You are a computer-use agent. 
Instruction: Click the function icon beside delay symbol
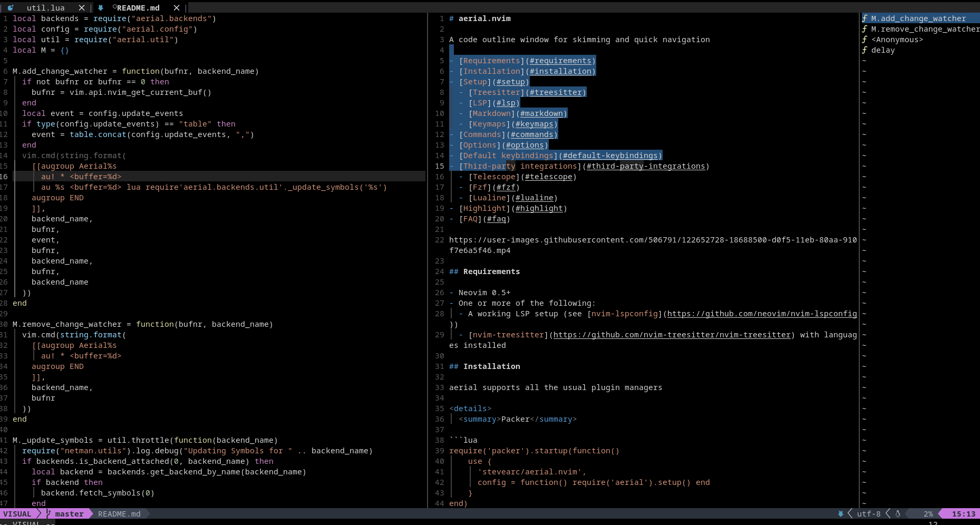pyautogui.click(x=865, y=50)
